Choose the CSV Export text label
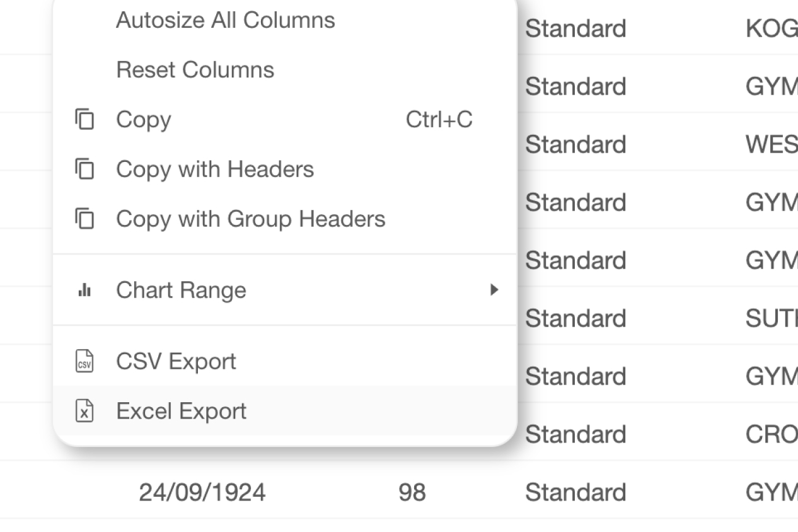Viewport: 798px width, 532px height. (x=176, y=362)
